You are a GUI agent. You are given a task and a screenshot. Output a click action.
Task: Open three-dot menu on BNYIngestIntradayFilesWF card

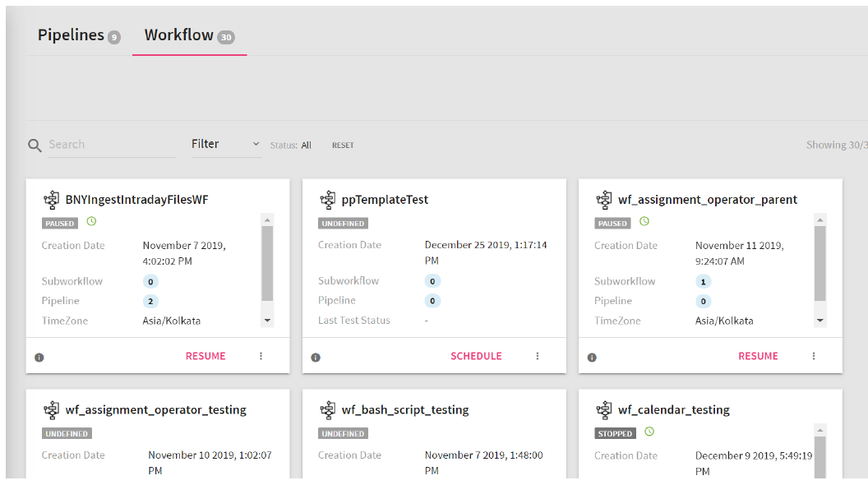pyautogui.click(x=261, y=356)
